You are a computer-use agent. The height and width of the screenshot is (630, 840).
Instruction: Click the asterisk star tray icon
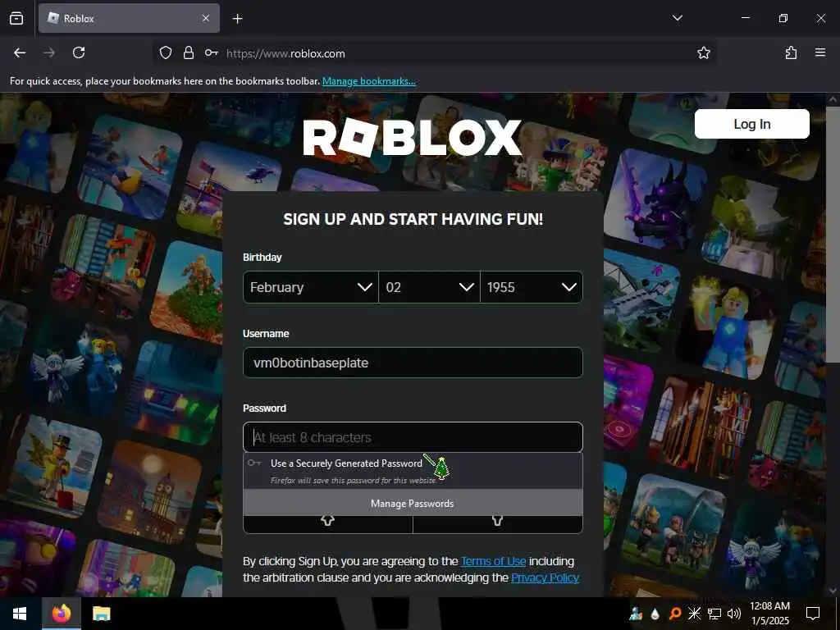694,614
